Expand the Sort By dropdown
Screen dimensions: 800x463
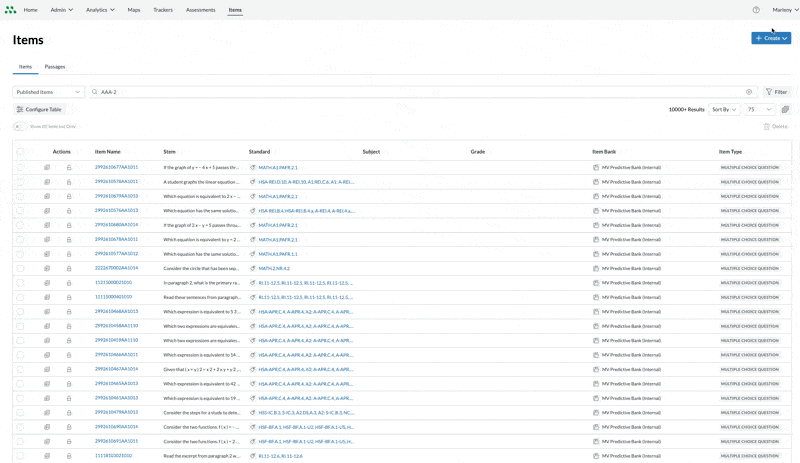point(724,110)
